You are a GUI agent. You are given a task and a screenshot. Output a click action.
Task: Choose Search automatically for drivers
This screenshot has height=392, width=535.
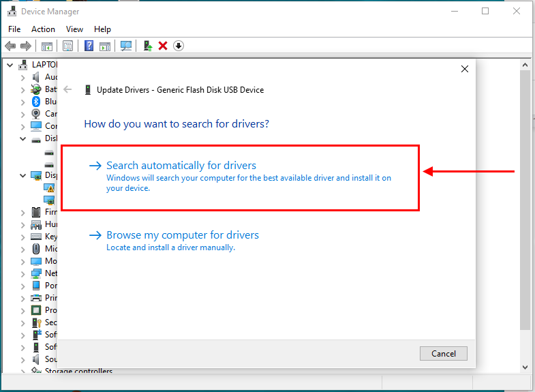tap(240, 178)
